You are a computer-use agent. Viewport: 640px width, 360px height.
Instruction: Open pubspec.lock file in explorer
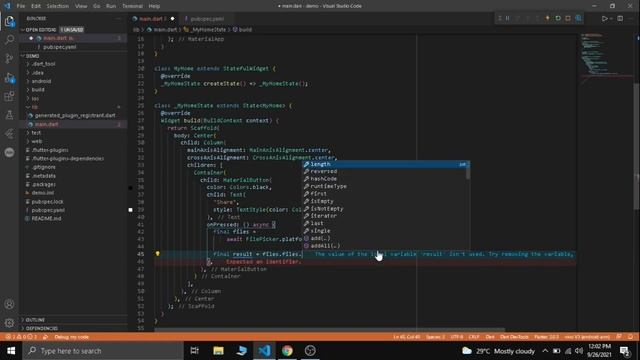[x=47, y=202]
